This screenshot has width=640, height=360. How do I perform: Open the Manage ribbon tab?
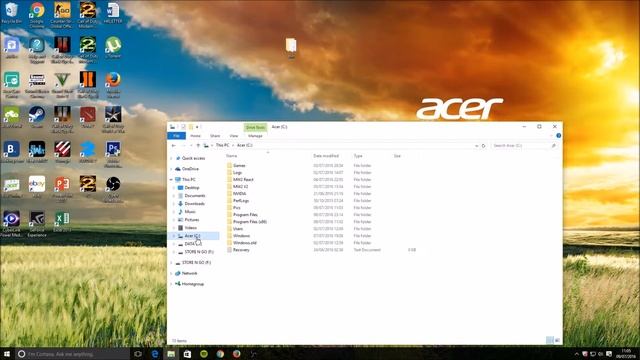tap(256, 136)
